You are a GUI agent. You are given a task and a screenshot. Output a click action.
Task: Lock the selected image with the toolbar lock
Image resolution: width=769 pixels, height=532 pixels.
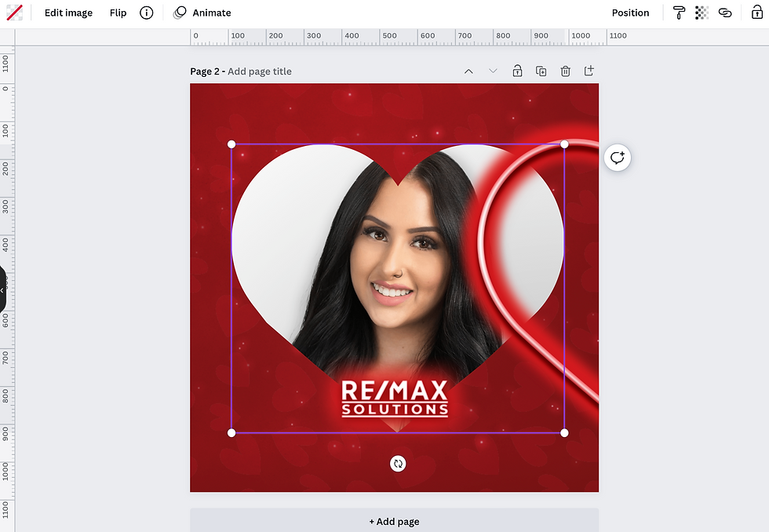756,13
